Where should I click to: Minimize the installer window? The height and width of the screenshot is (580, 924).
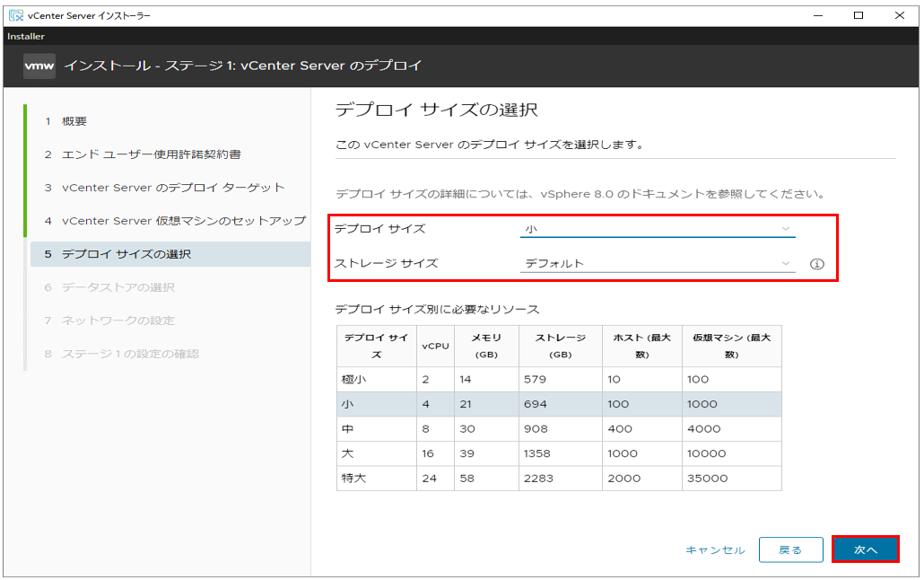coord(818,15)
